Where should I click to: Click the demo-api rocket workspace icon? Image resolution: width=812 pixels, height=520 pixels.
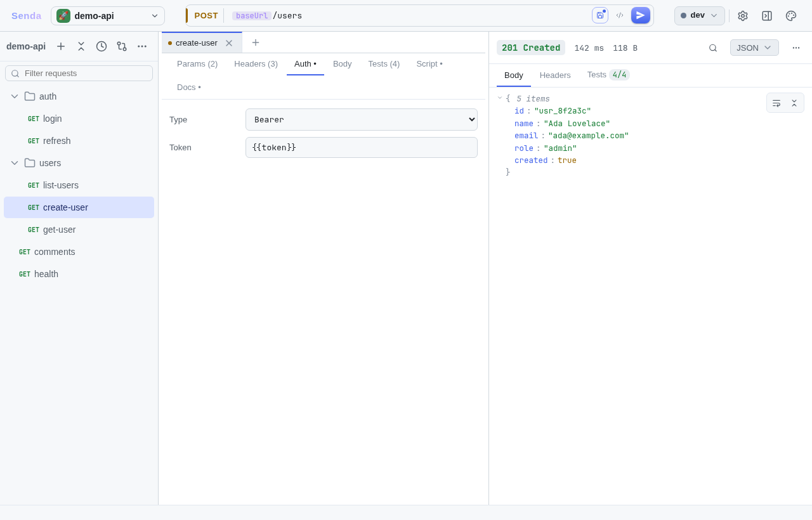63,16
